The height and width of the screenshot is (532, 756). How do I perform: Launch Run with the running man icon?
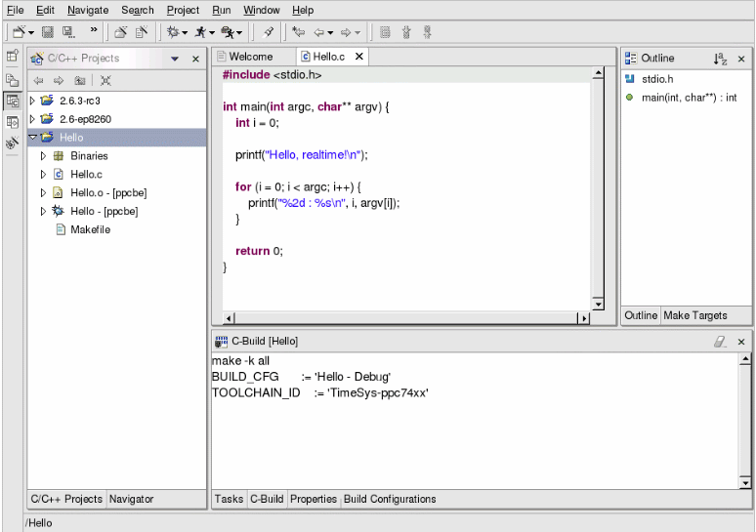coord(200,32)
